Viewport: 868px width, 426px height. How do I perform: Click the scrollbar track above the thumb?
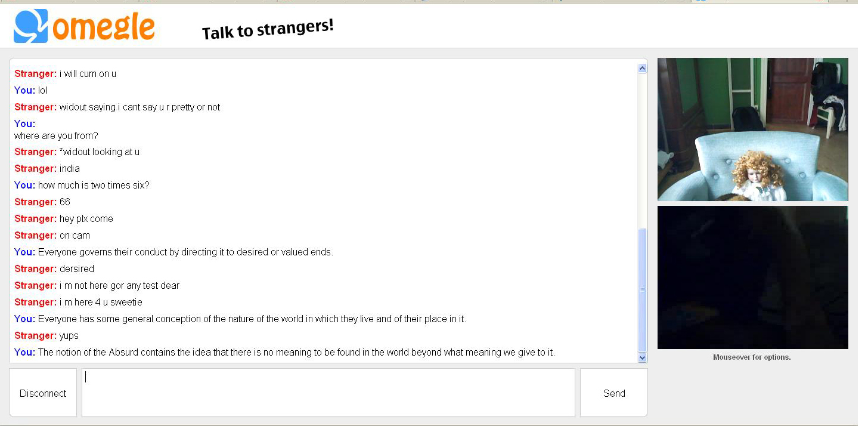point(642,150)
